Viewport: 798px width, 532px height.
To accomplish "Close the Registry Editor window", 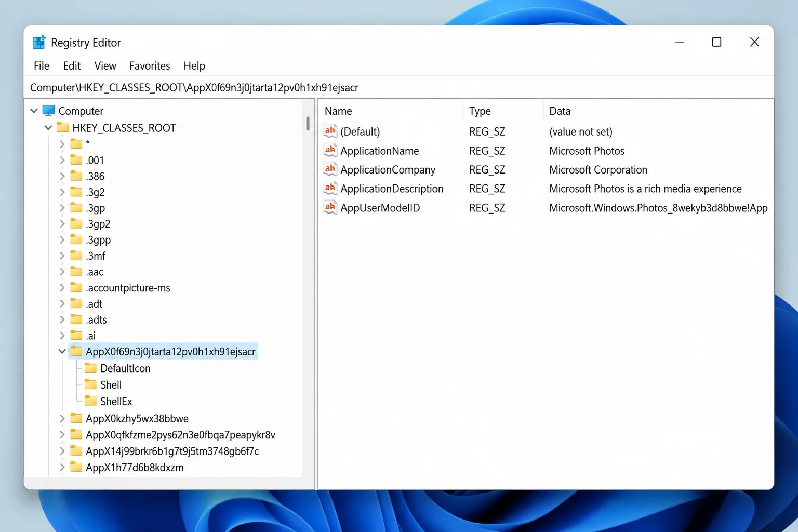I will [x=754, y=42].
